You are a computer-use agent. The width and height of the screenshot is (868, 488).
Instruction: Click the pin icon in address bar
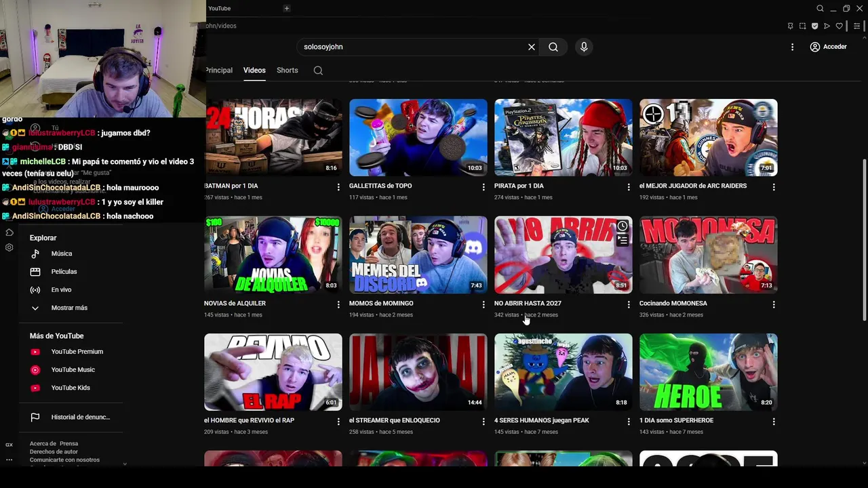point(790,26)
